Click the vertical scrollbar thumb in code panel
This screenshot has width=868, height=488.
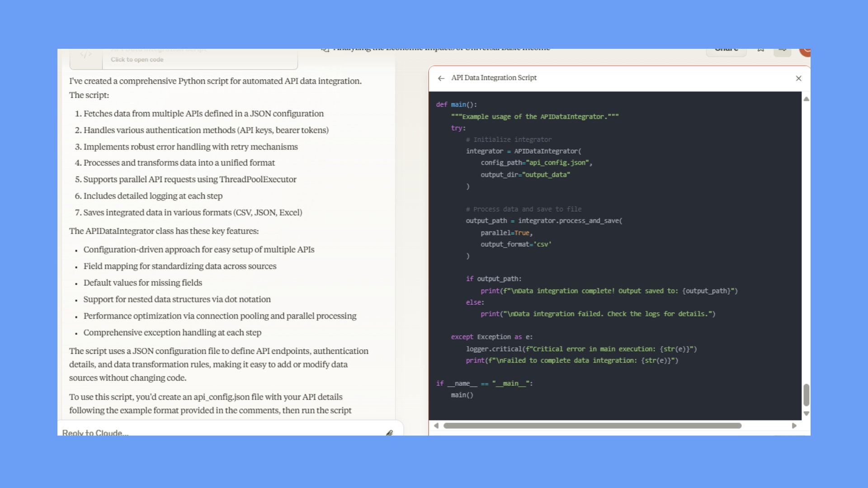806,395
